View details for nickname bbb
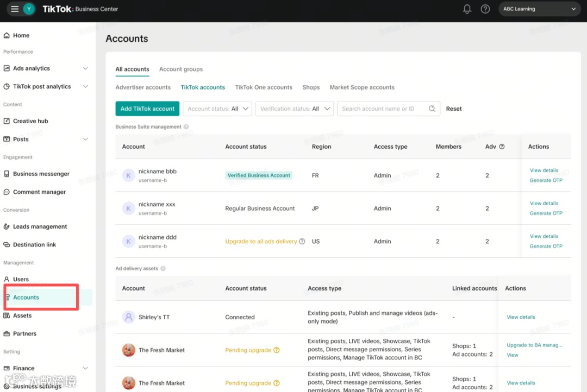Viewport: 587px width, 392px height. point(544,170)
